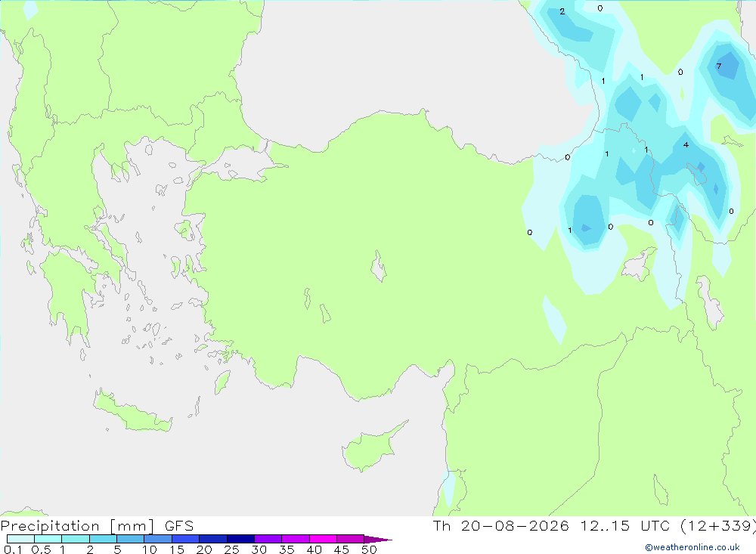This screenshot has height=554, width=756.
Task: Click the '(12+339)' forecast offset text
Action: coord(718,525)
